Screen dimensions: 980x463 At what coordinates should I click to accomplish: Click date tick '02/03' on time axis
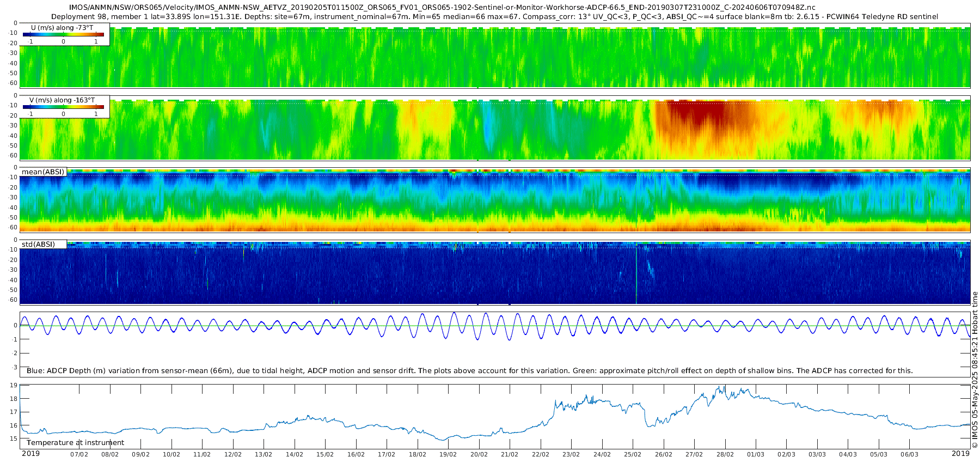[x=787, y=454]
